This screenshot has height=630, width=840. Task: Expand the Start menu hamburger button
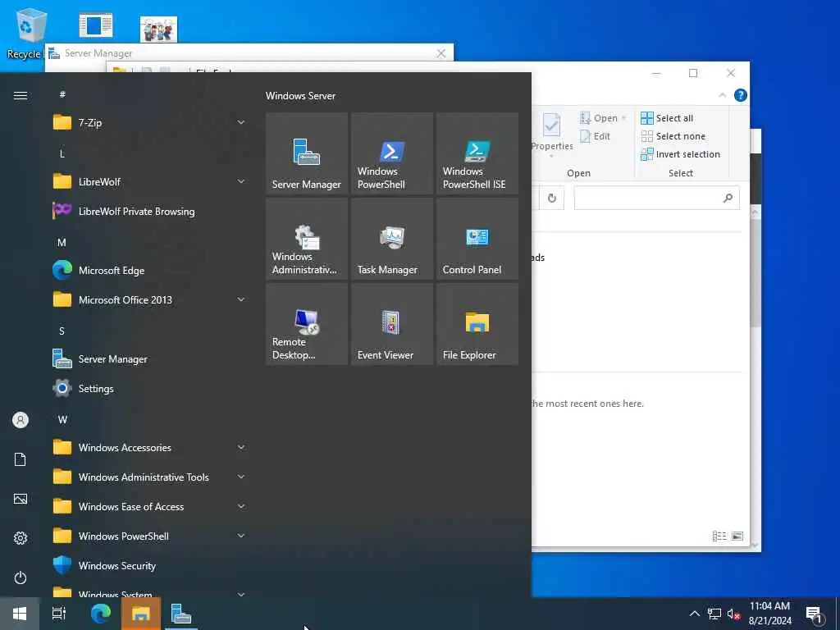pyautogui.click(x=21, y=95)
